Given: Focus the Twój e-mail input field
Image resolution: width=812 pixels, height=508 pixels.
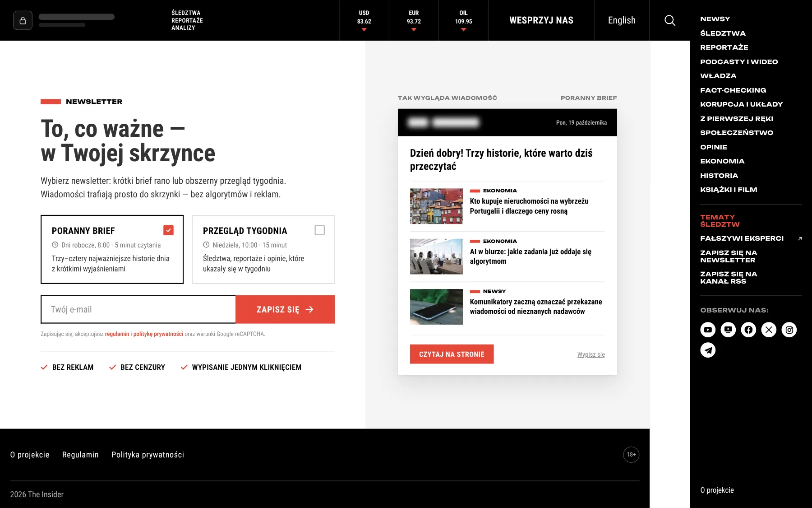Looking at the screenshot, I should (x=138, y=309).
